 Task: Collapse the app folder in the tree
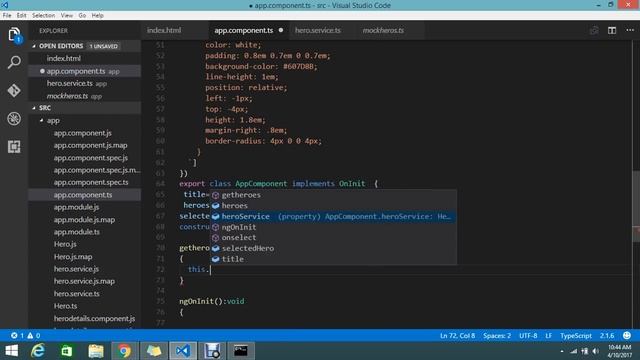pyautogui.click(x=41, y=120)
